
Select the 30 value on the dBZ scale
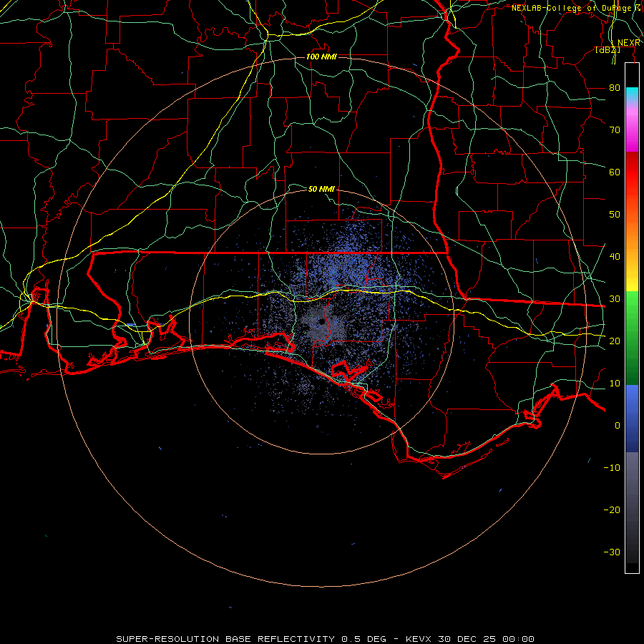click(x=615, y=299)
